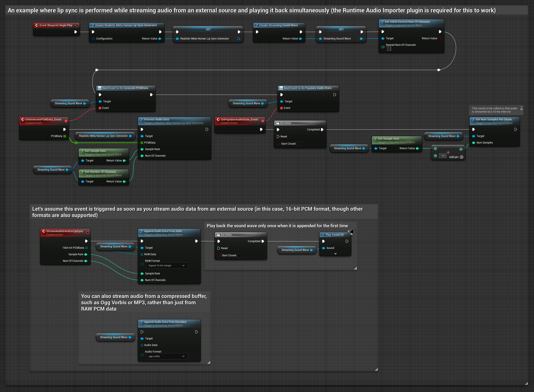Screen dimensions: 534x392
Task: Click the OnGeneratePCMData_Event PCMData array pin
Action: [65, 136]
